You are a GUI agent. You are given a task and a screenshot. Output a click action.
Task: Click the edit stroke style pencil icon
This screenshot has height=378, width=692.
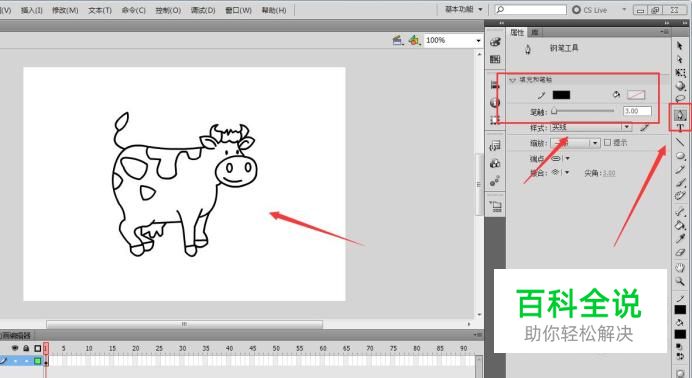[645, 127]
